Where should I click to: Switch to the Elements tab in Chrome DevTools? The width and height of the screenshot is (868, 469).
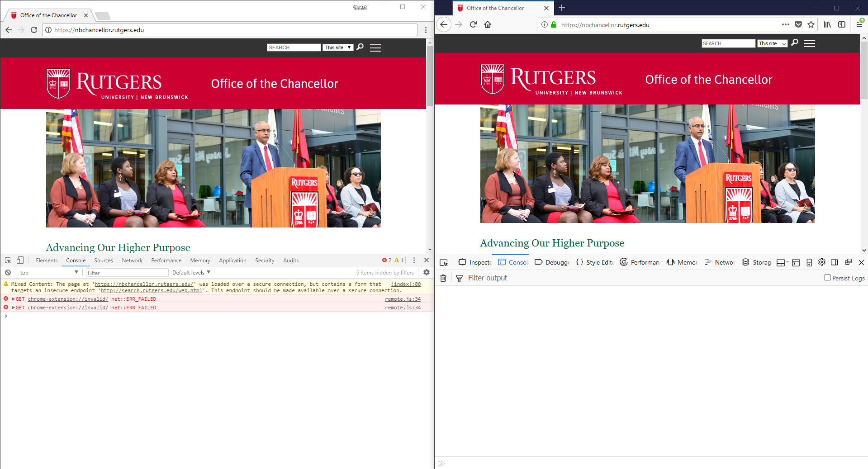click(x=47, y=261)
